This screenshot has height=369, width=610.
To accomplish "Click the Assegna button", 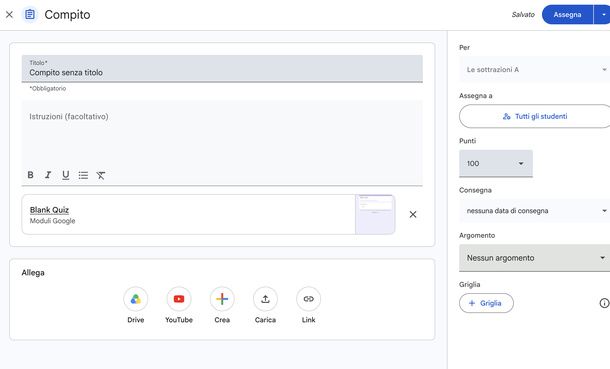I will click(x=567, y=15).
